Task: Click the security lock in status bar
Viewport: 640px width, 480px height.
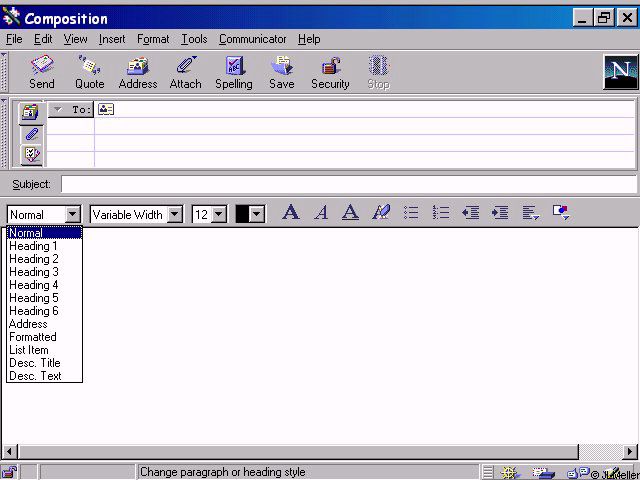Action: pos(9,472)
